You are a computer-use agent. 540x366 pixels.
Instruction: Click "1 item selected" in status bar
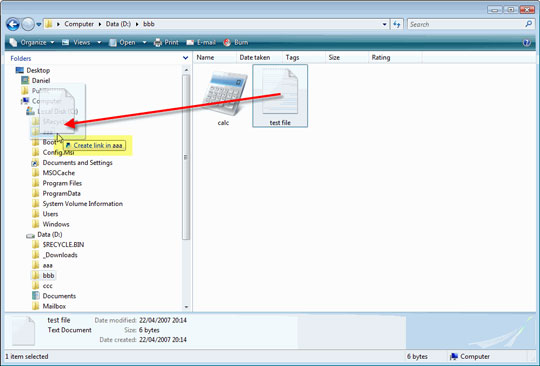coord(27,357)
